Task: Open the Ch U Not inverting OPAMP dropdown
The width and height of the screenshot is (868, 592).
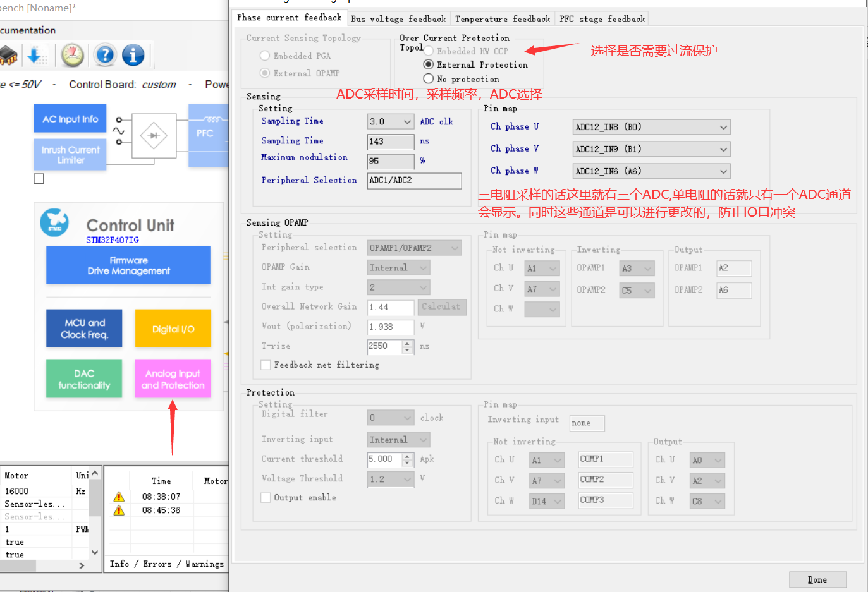Action: (542, 269)
